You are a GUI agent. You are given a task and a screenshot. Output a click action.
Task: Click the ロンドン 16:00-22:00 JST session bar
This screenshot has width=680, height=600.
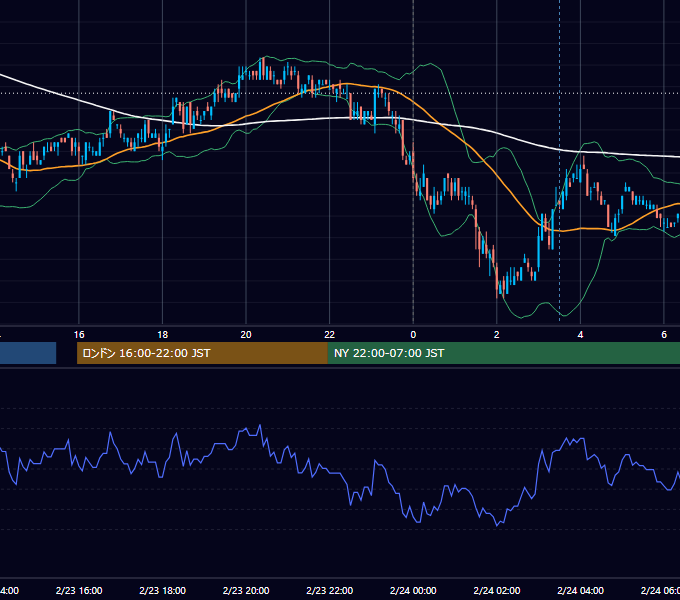[202, 353]
